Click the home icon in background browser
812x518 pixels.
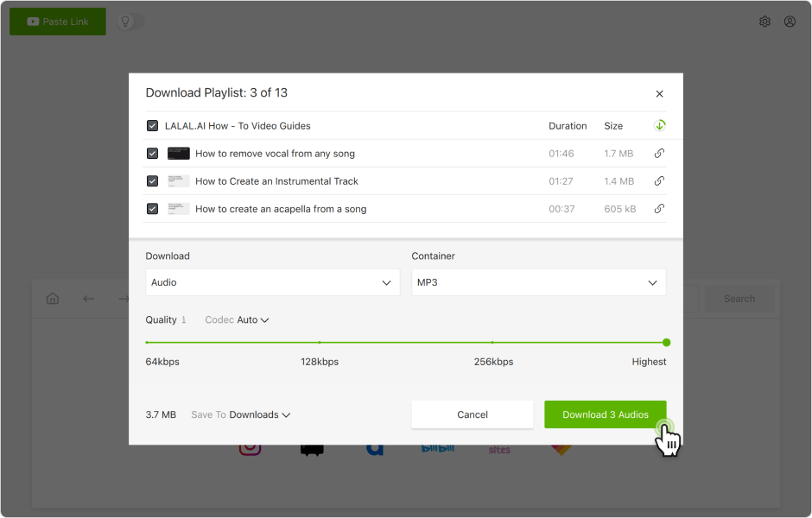pyautogui.click(x=53, y=299)
